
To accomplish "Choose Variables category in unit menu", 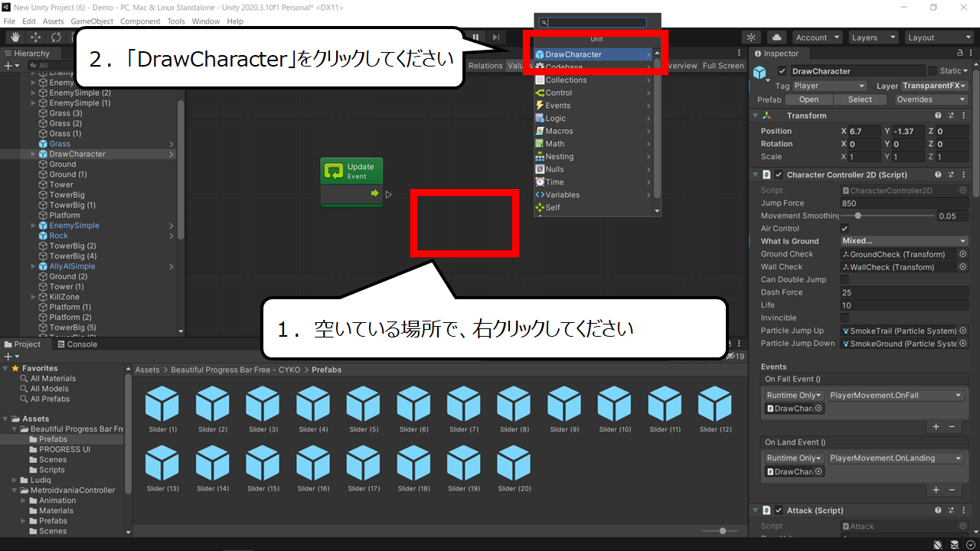I will coord(593,194).
